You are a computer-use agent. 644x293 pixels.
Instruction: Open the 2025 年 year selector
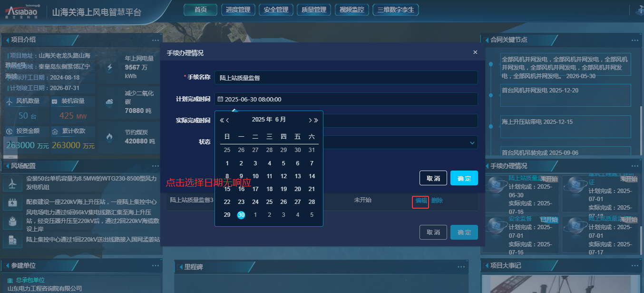coord(262,120)
